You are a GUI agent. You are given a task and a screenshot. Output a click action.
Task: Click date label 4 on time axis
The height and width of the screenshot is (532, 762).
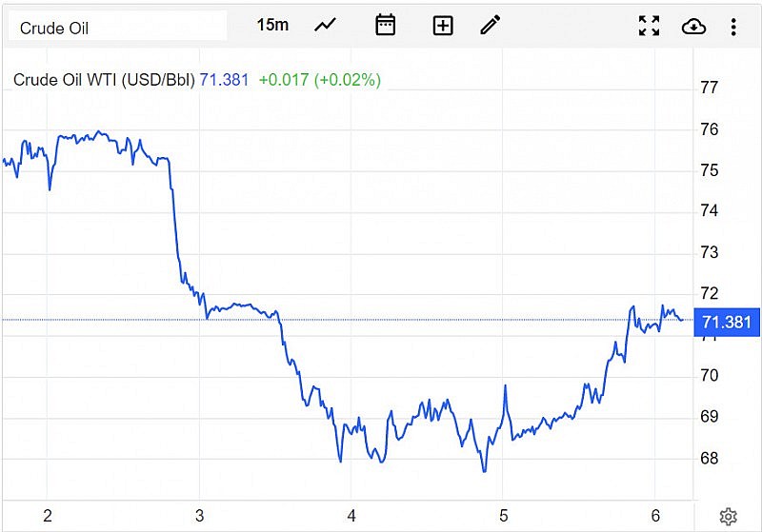pyautogui.click(x=351, y=516)
